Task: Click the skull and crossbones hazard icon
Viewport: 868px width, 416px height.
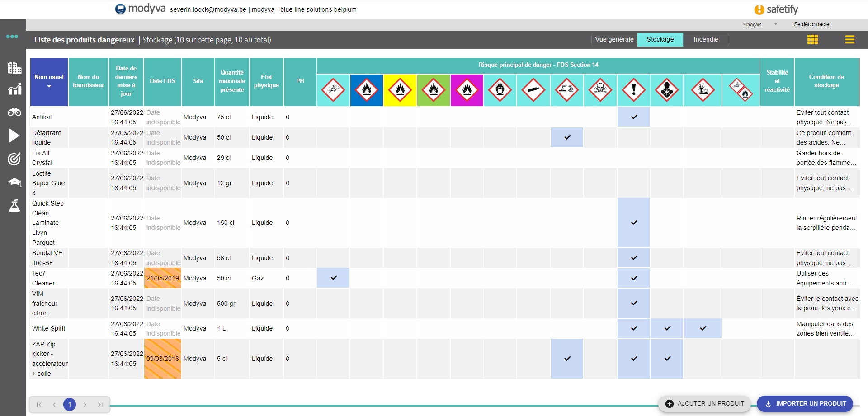Action: tap(600, 90)
